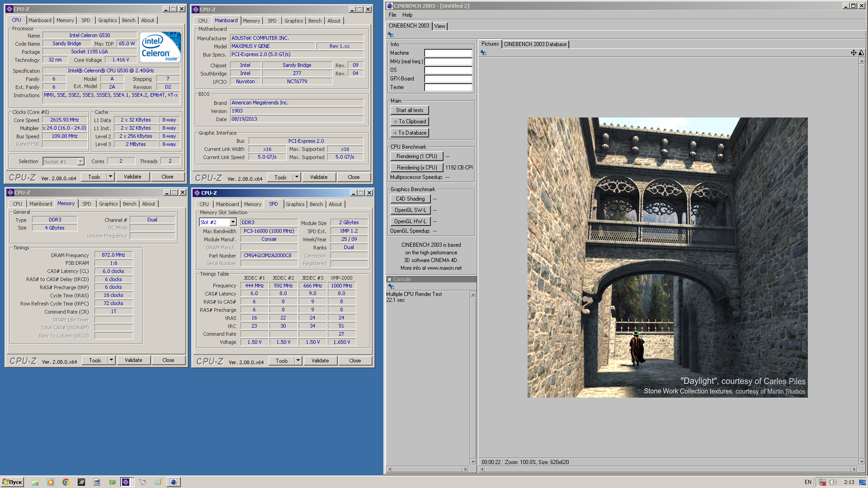Expand the Socket #1 selection dropdown
Image resolution: width=868 pixels, height=488 pixels.
point(80,162)
